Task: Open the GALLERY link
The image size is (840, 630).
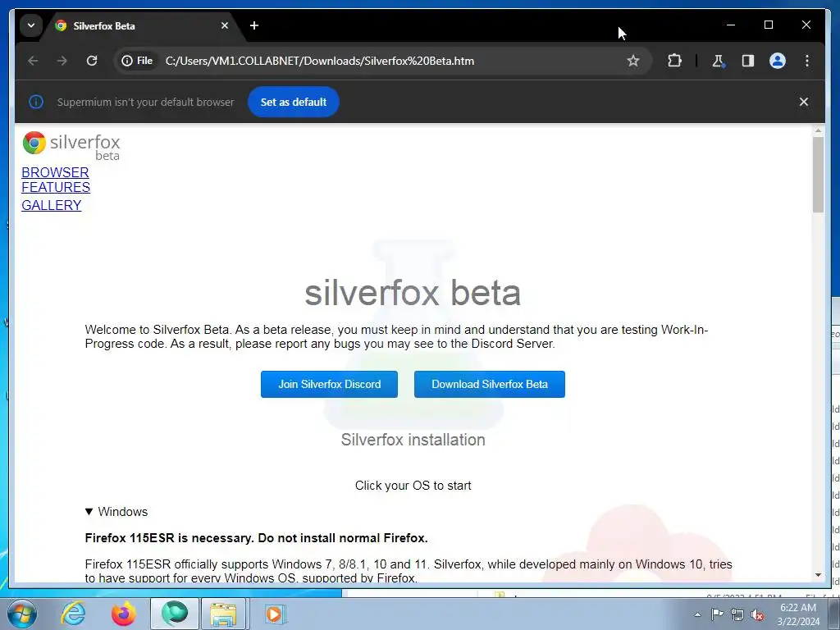Action: point(52,205)
